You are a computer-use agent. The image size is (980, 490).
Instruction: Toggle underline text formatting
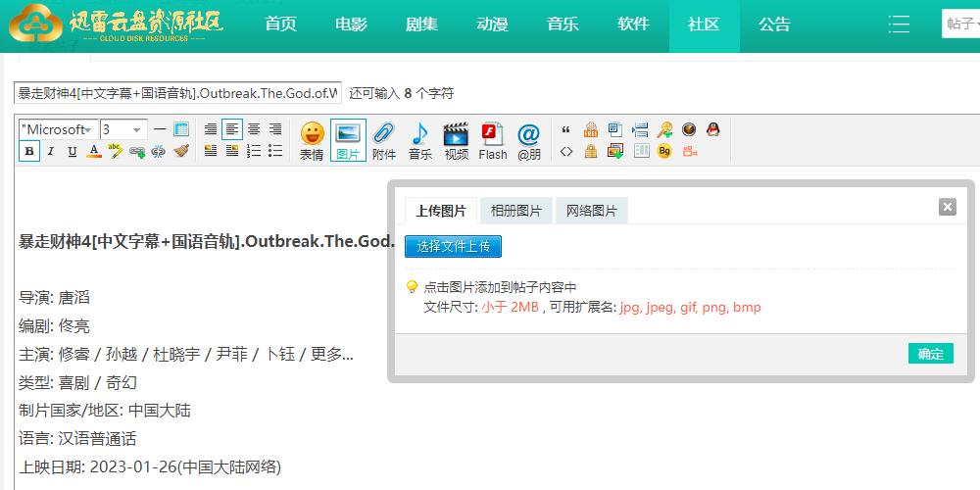[73, 151]
